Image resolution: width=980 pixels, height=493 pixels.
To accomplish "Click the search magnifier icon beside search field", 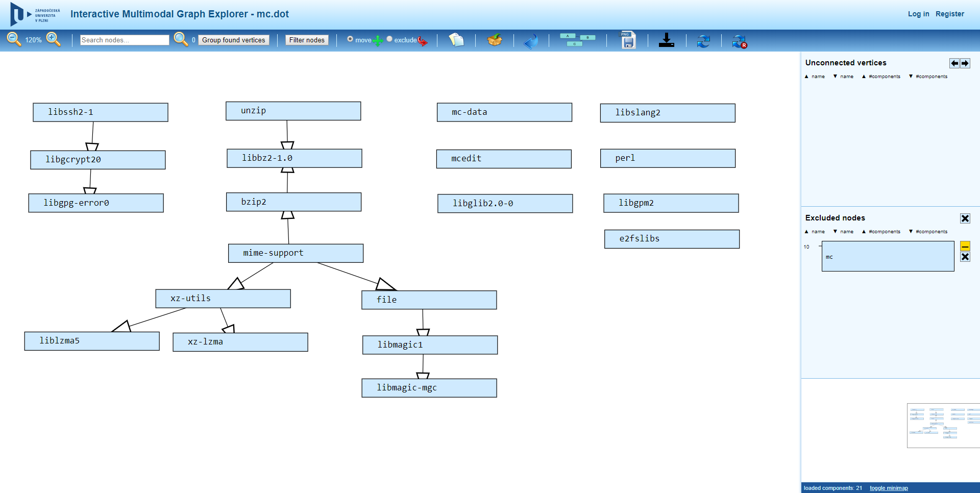I will pos(181,39).
